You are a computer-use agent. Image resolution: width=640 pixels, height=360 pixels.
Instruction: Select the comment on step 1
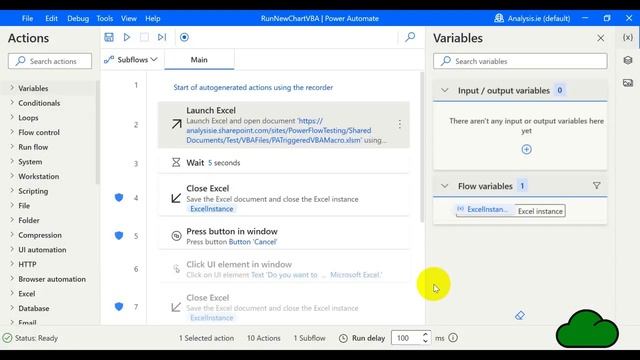253,87
